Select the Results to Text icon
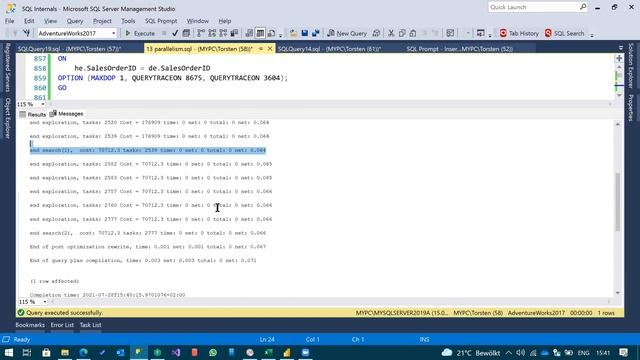 tap(249, 33)
